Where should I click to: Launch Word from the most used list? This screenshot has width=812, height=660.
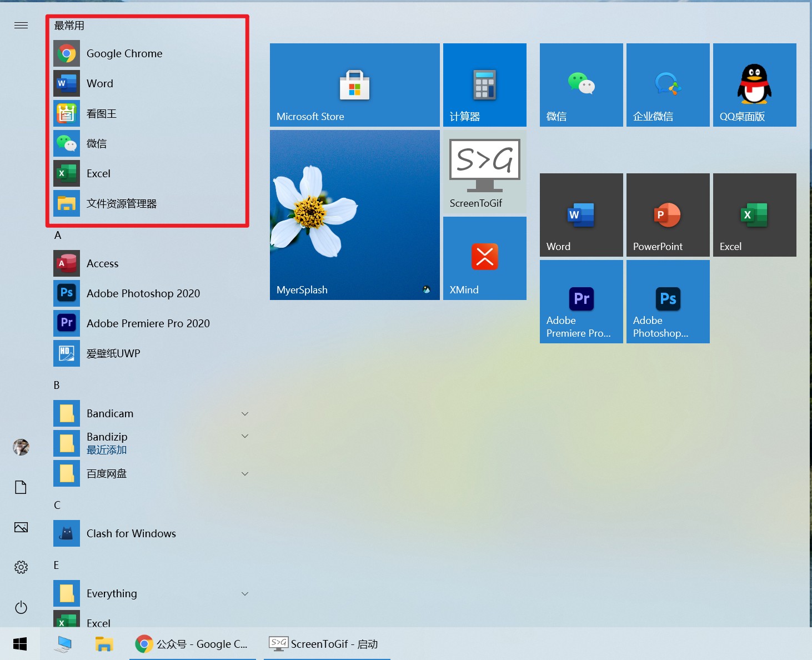[150, 83]
